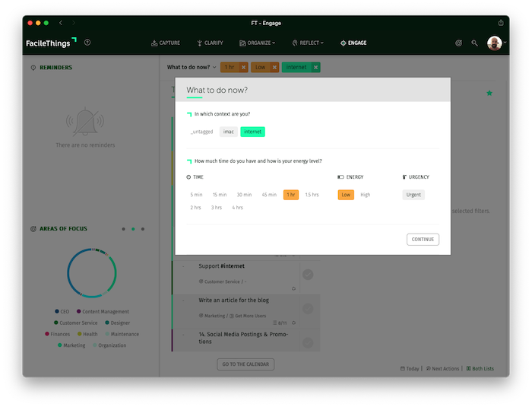Choose the 30 min time option
Viewport: 532px width, 407px height.
(x=244, y=195)
